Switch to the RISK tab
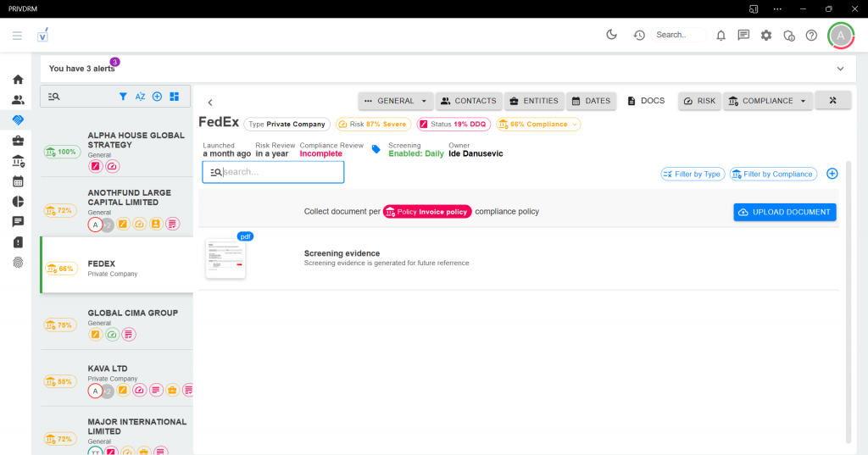The image size is (868, 455). coord(699,101)
